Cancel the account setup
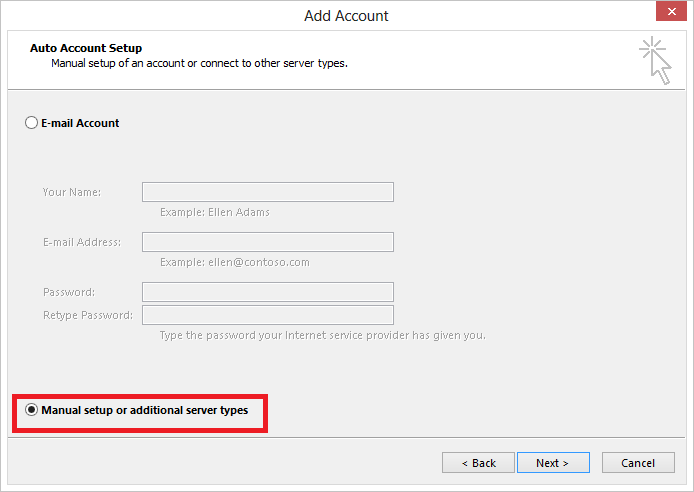This screenshot has width=694, height=492. tap(637, 463)
